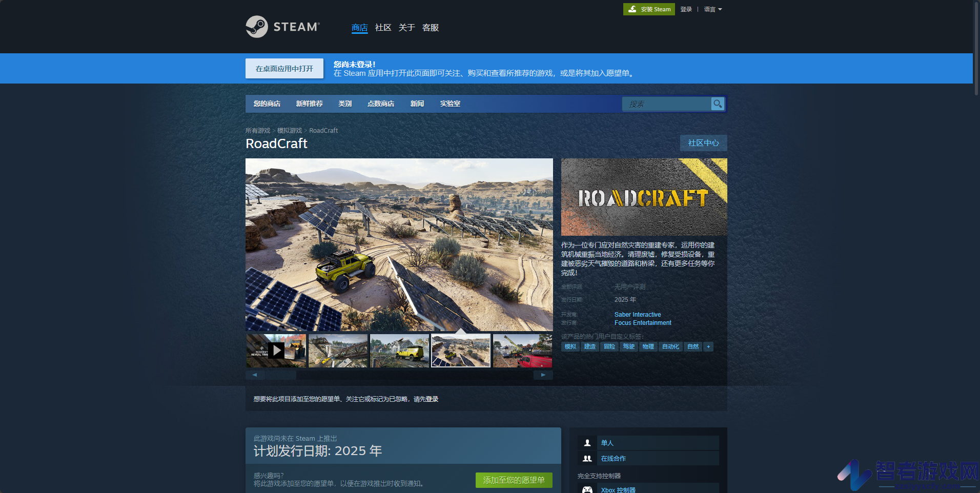Click 在桌面应用中打开 button
The image size is (980, 493).
pos(284,69)
